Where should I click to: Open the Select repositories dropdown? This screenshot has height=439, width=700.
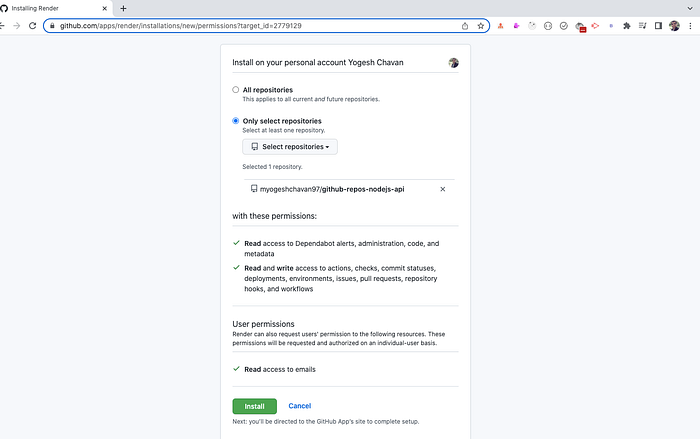pos(290,147)
